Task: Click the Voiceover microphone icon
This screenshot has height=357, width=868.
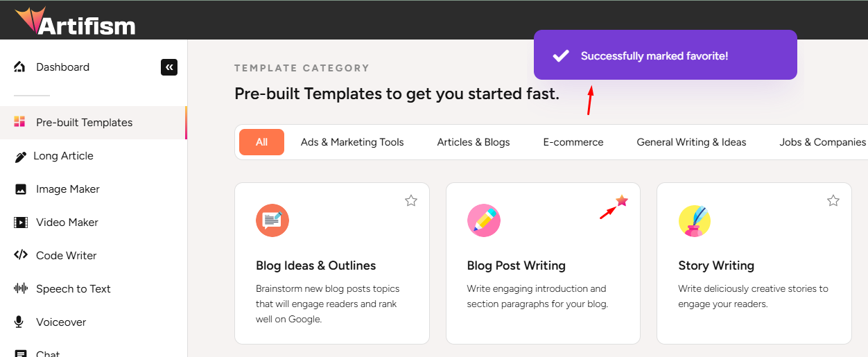Action: [21, 322]
